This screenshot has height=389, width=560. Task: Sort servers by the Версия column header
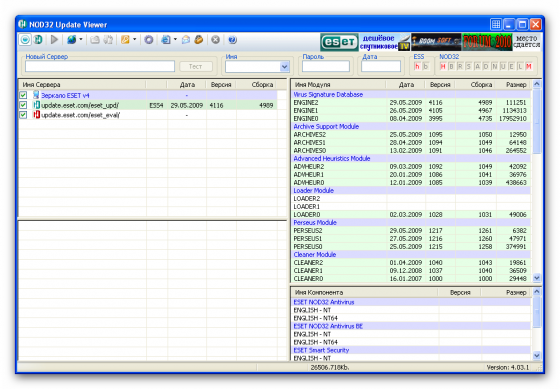221,85
